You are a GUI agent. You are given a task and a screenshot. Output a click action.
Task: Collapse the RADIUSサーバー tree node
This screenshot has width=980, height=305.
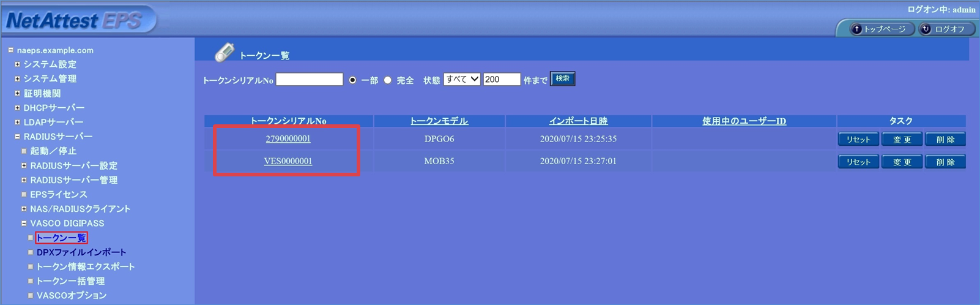coord(18,137)
